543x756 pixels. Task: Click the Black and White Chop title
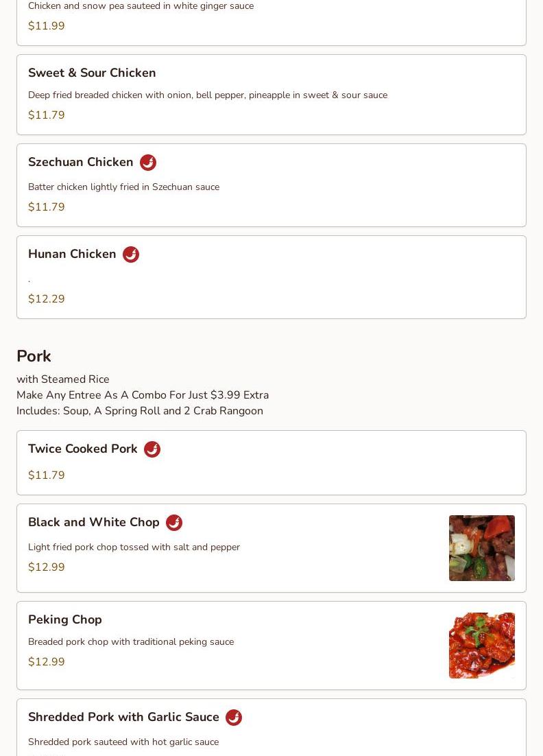94,522
